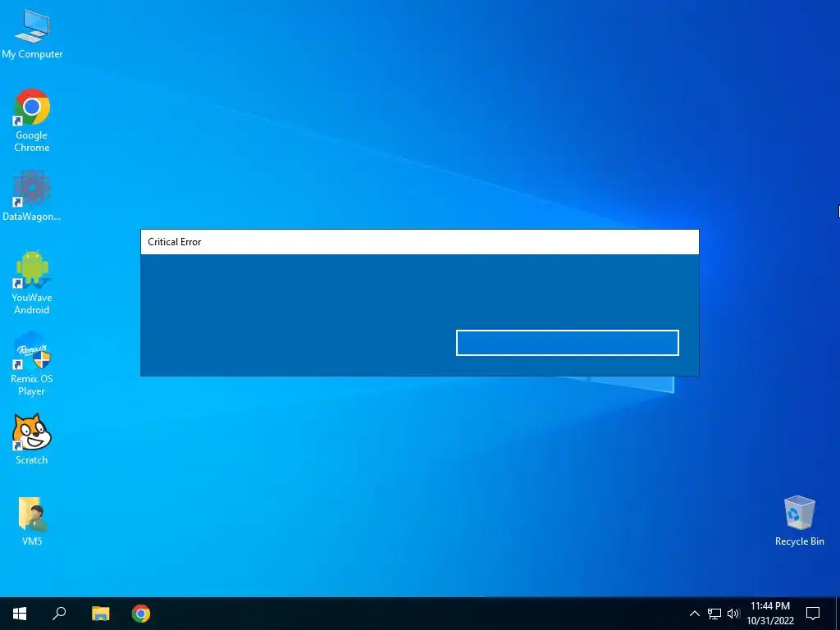Open the Windows Start menu

(20, 614)
